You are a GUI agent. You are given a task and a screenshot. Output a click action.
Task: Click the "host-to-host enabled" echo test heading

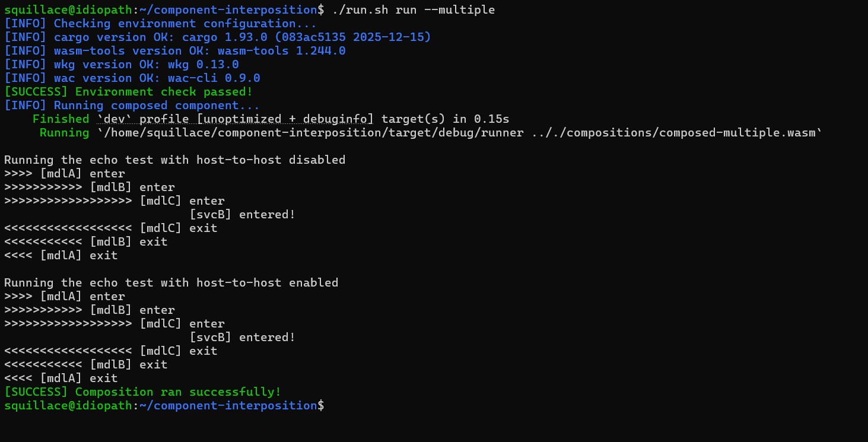pyautogui.click(x=171, y=282)
